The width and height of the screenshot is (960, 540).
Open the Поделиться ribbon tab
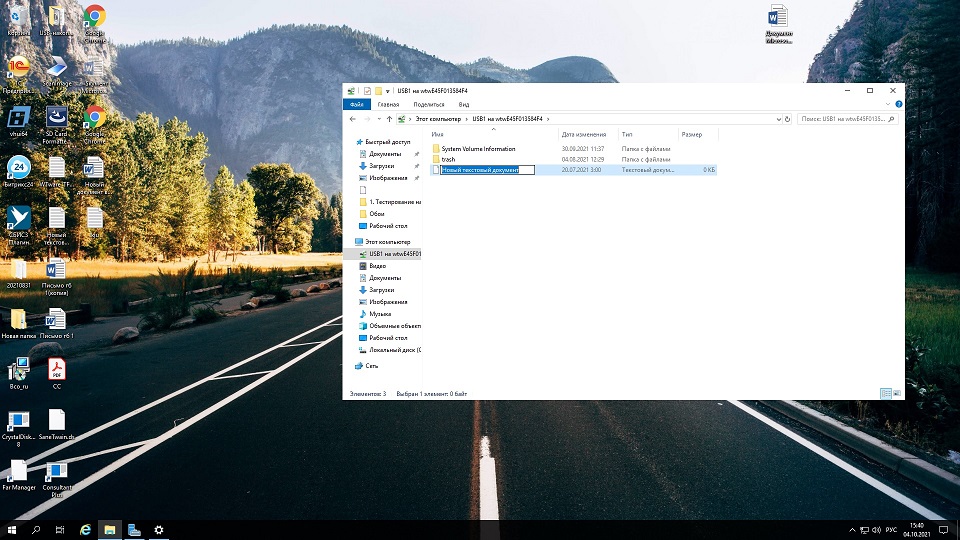click(x=428, y=104)
